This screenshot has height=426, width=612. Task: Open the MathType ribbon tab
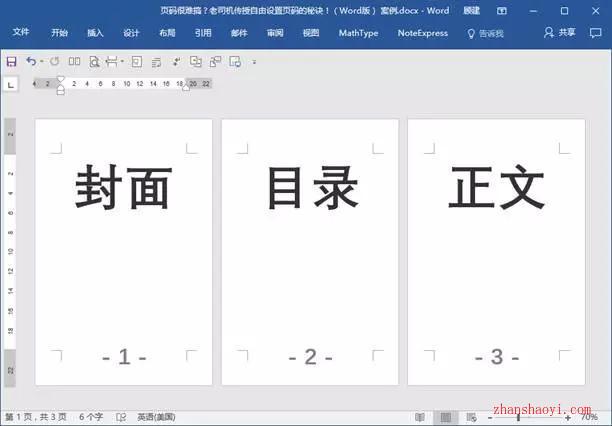point(358,33)
